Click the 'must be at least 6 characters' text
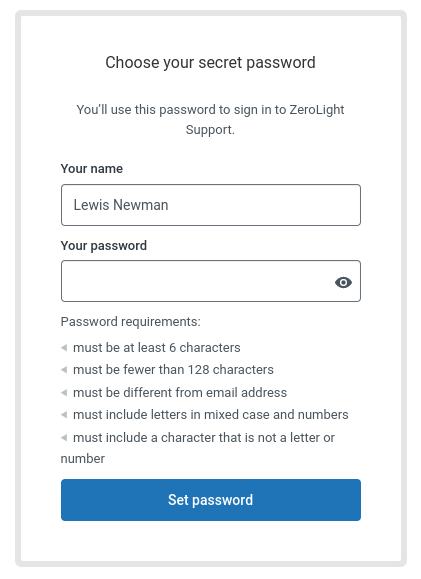This screenshot has width=421, height=579. tap(157, 347)
